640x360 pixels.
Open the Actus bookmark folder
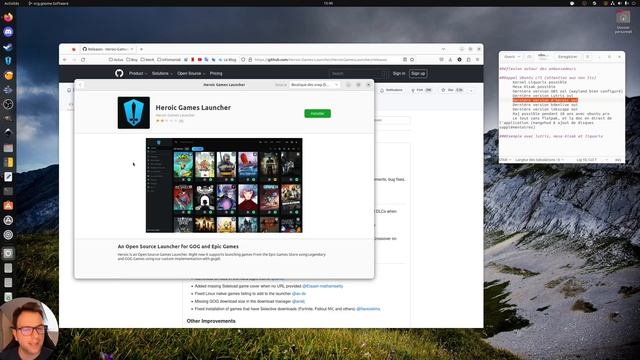[x=116, y=60]
